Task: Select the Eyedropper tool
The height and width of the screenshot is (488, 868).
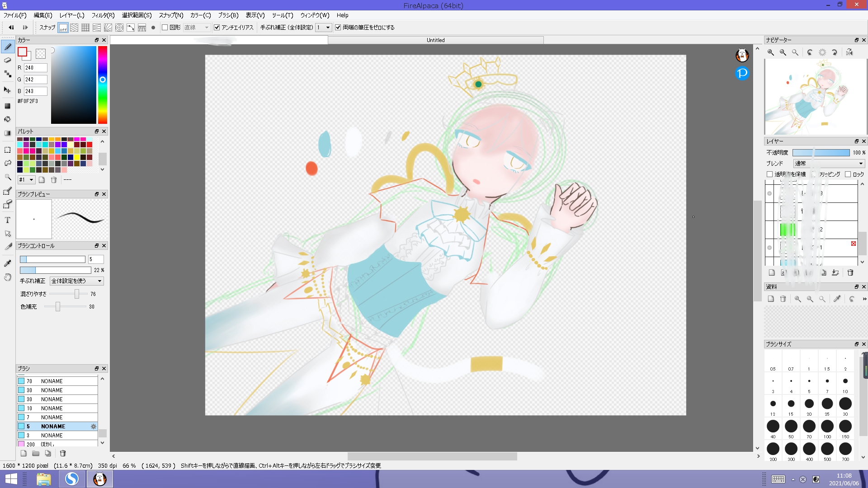Action: point(8,263)
